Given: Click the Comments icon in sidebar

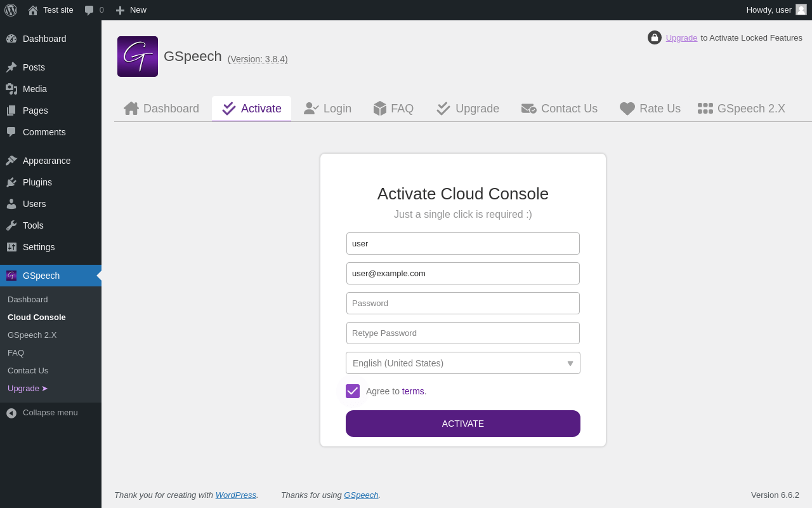Looking at the screenshot, I should tap(11, 132).
